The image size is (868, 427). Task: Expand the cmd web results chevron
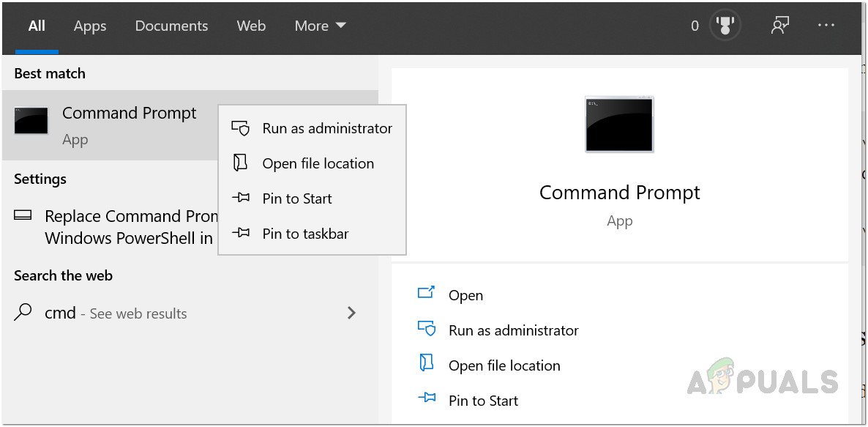[351, 313]
